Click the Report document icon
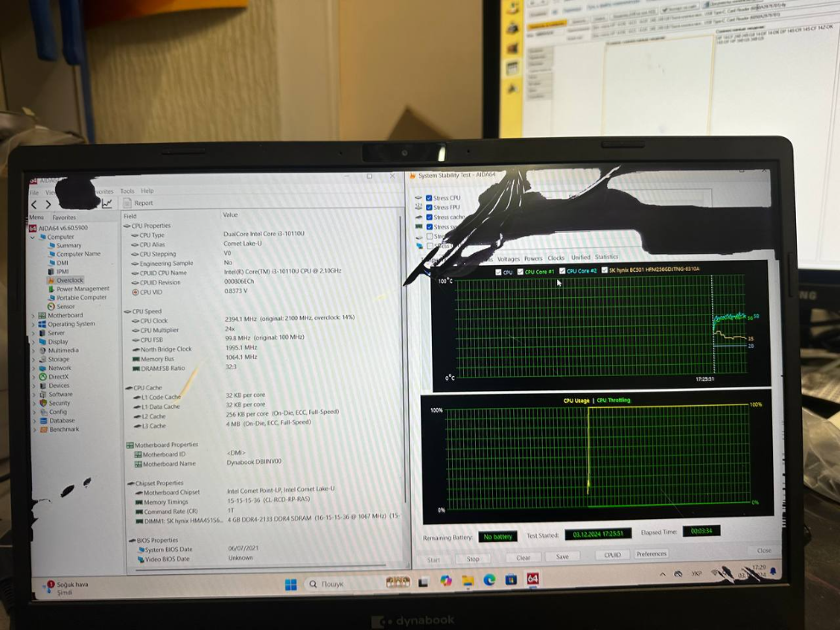Image resolution: width=840 pixels, height=630 pixels. [x=128, y=203]
